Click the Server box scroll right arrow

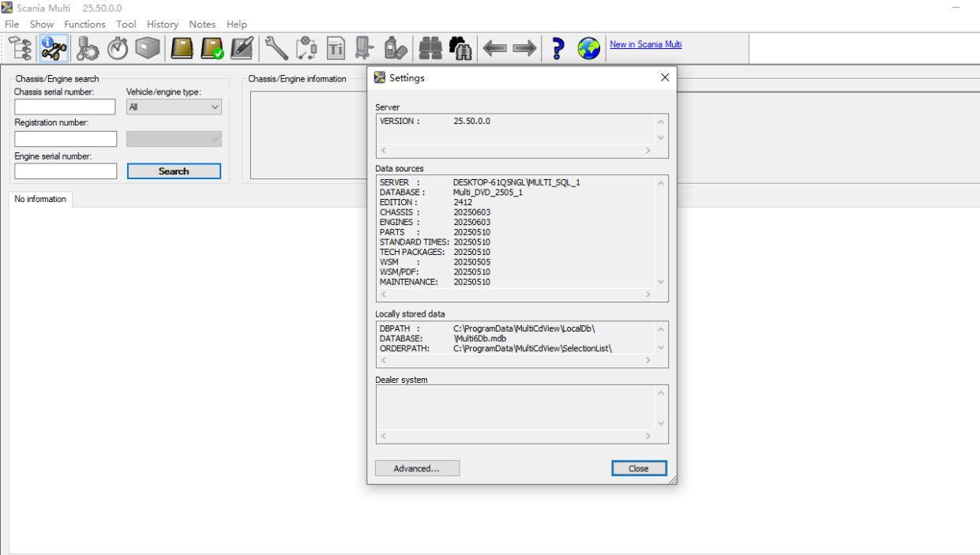(x=648, y=150)
